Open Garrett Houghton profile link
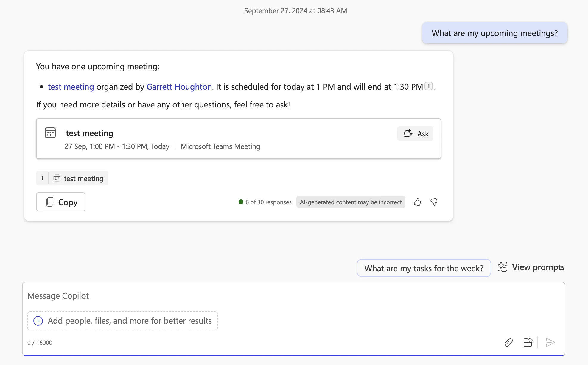588x365 pixels. [x=179, y=87]
